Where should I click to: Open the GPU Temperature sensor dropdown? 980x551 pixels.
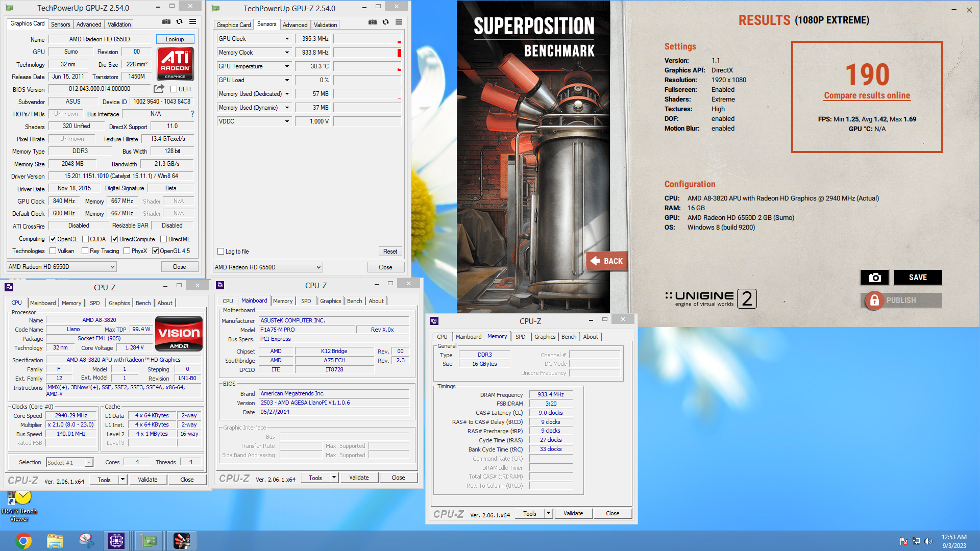click(287, 66)
